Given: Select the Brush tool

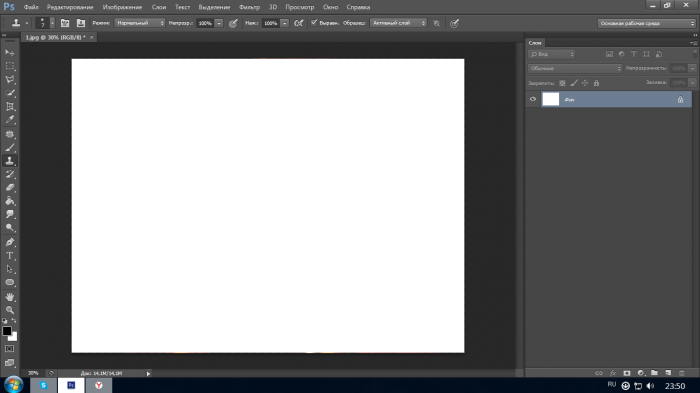Looking at the screenshot, I should coord(10,147).
